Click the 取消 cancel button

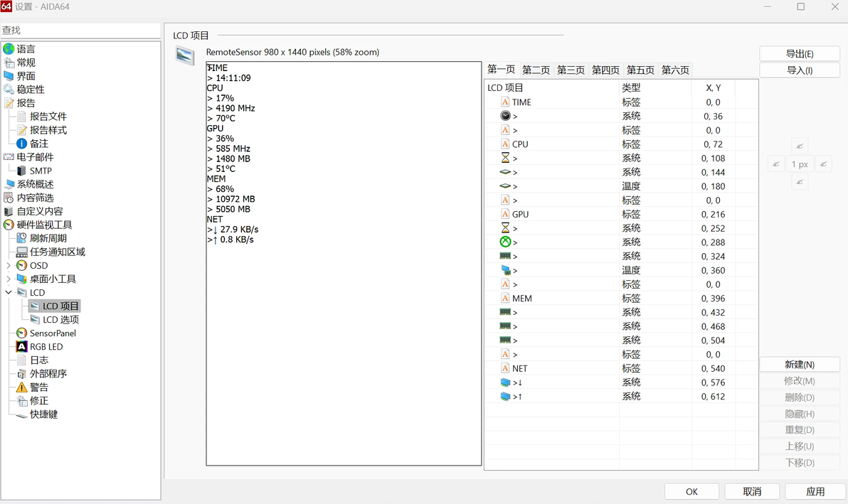[x=752, y=492]
